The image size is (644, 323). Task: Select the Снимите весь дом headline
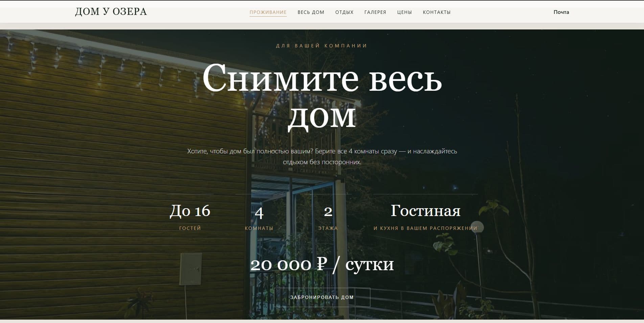coord(322,97)
